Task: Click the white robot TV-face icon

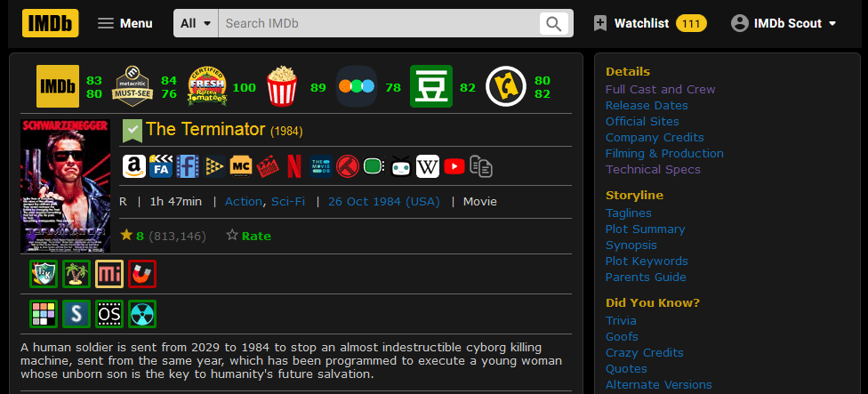Action: [x=401, y=166]
